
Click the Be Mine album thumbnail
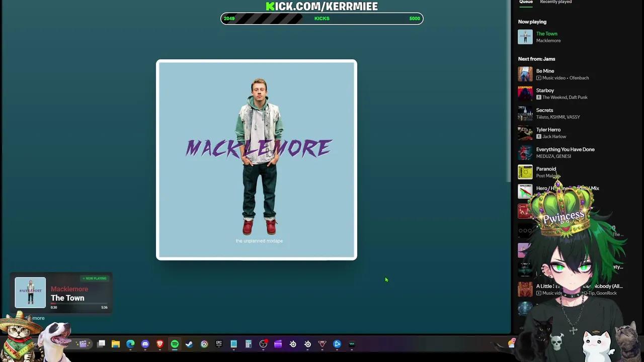click(525, 74)
